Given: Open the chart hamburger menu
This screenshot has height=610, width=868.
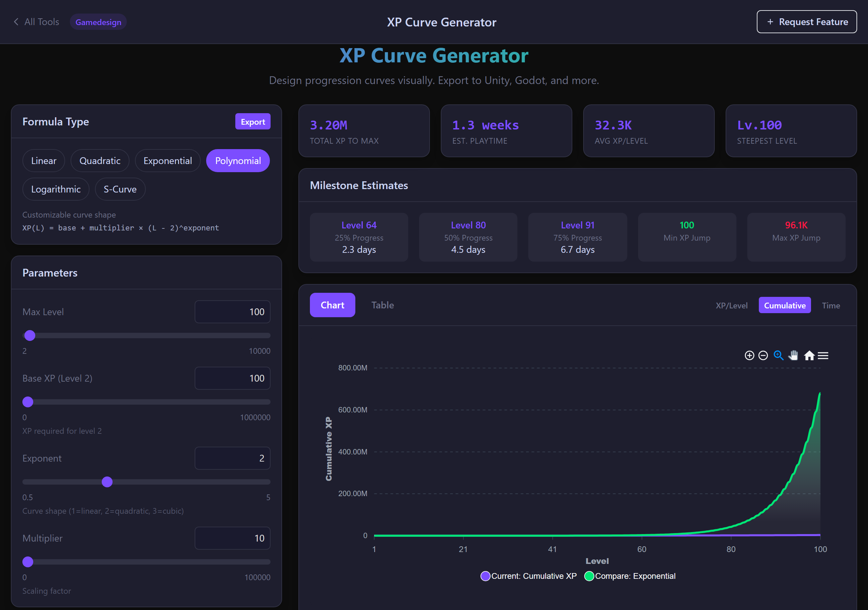Looking at the screenshot, I should click(x=823, y=355).
